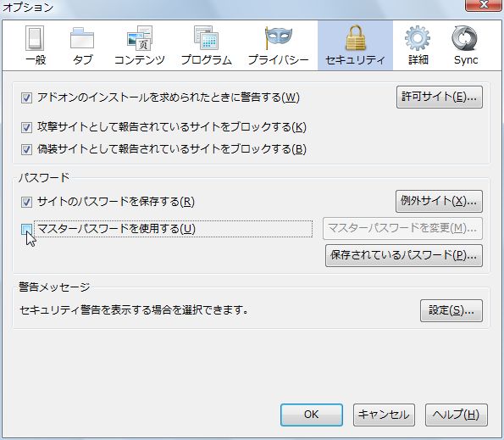Uncheck block reported forgery sites (偽装サイト)
Screen dimensions: 504x440
[x=26, y=149]
